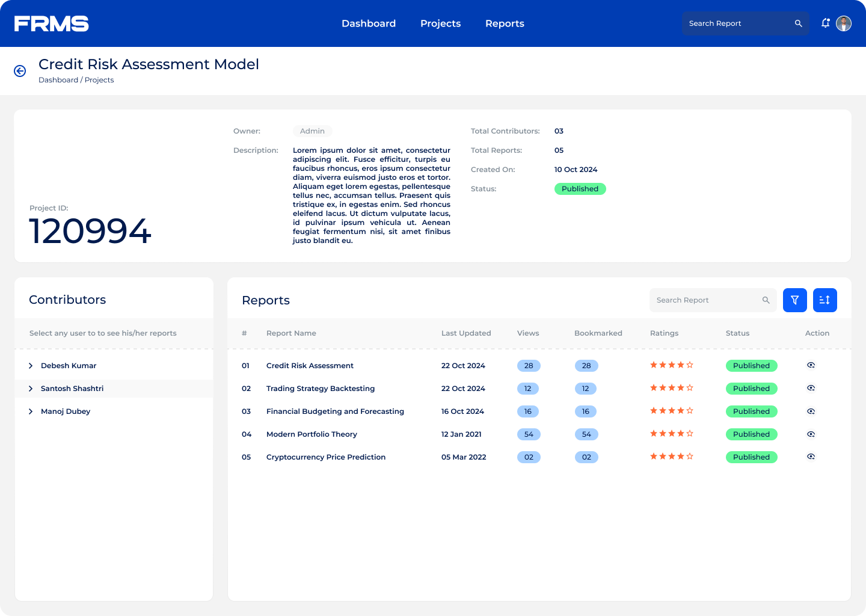This screenshot has width=866, height=616.
Task: Open the notifications bell icon
Action: (x=826, y=23)
